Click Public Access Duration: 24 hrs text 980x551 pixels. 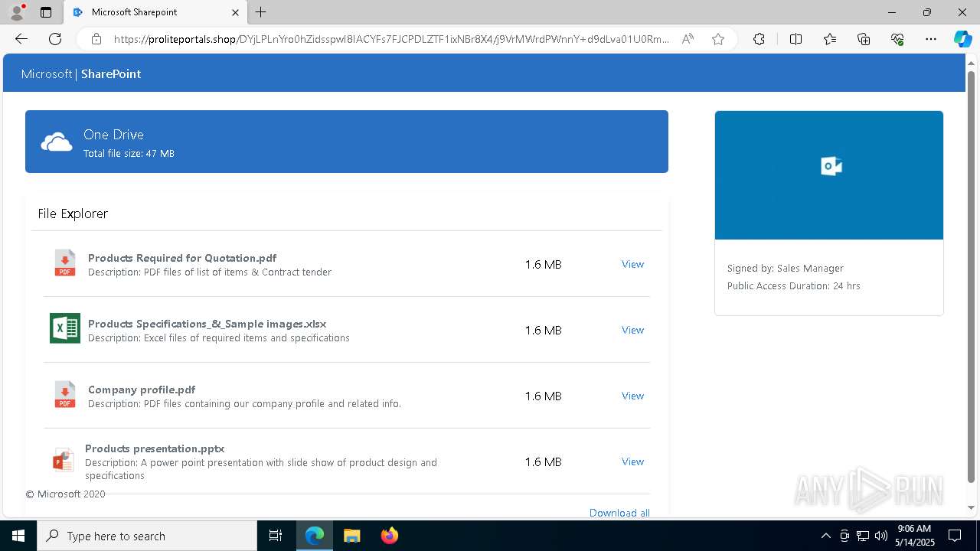pos(794,286)
